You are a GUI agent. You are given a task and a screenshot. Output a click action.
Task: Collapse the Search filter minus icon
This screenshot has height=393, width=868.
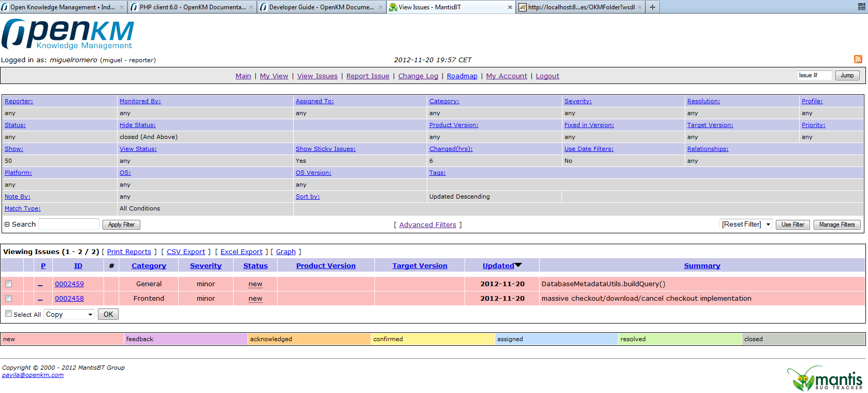[x=7, y=224]
